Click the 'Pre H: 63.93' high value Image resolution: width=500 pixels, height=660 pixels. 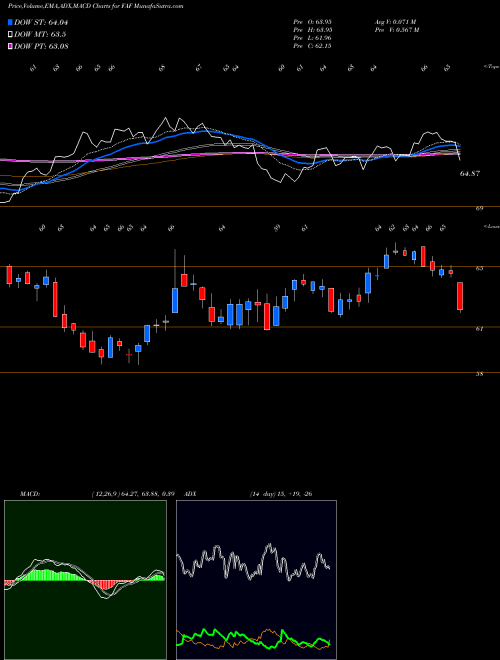tap(314, 30)
